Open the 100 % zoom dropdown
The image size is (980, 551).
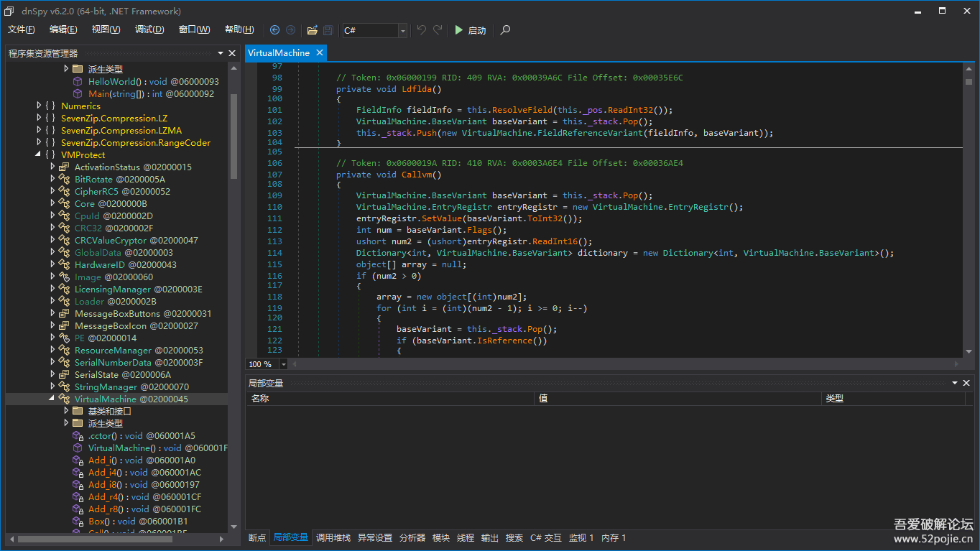click(x=283, y=364)
